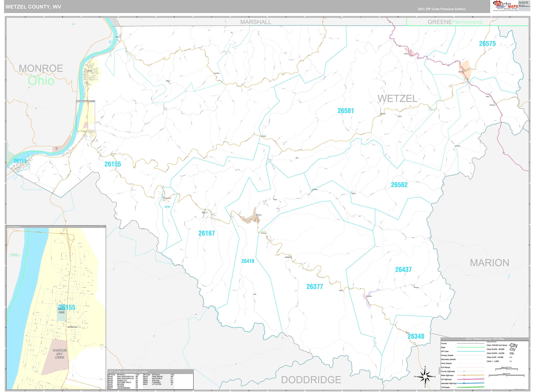The width and height of the screenshot is (533, 392).
Task: Click the ZIP Code Index/Grid Locator header
Action: tap(128, 372)
